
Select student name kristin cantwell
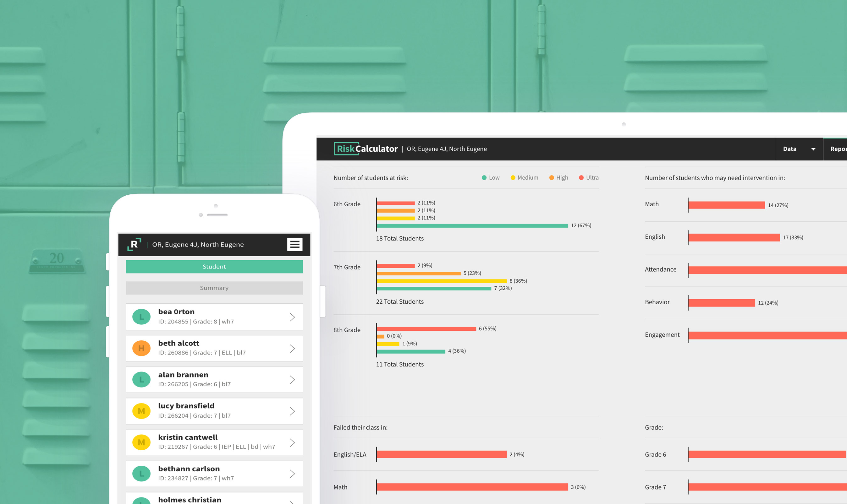(x=188, y=437)
